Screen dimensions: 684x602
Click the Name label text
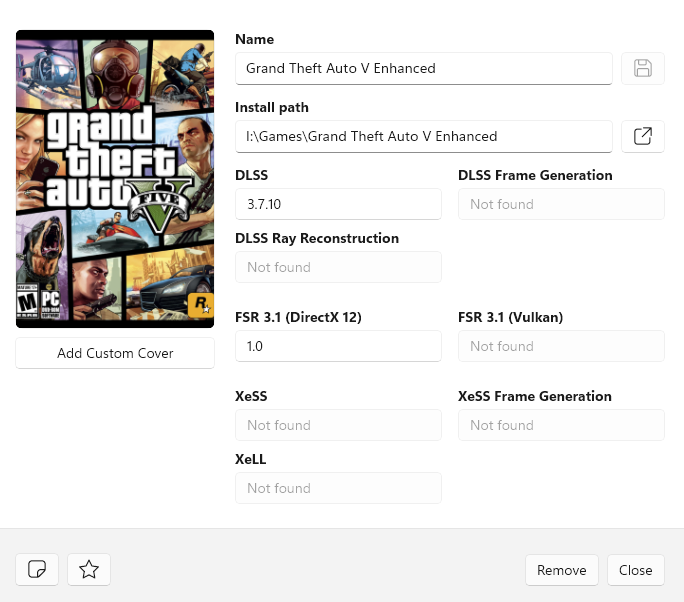pos(255,39)
